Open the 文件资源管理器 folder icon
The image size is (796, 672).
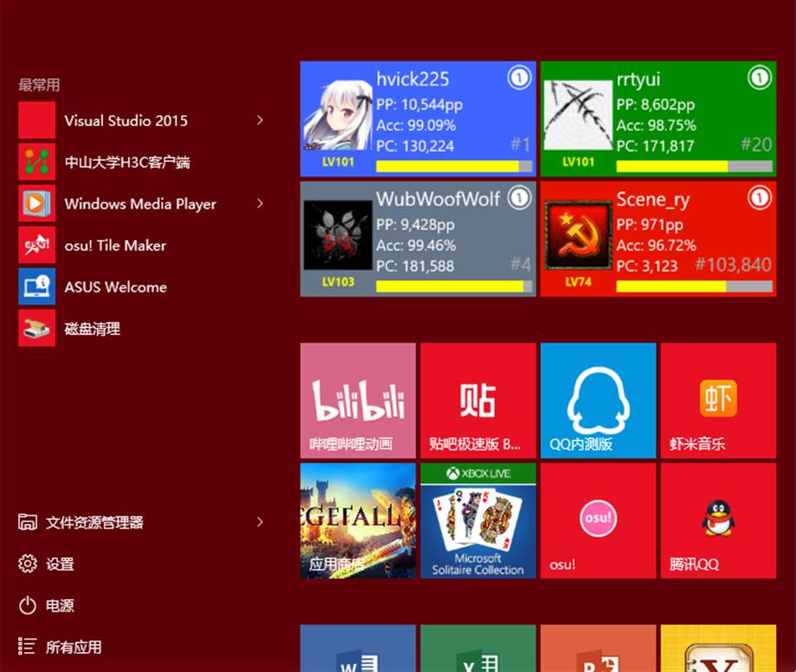(x=27, y=522)
